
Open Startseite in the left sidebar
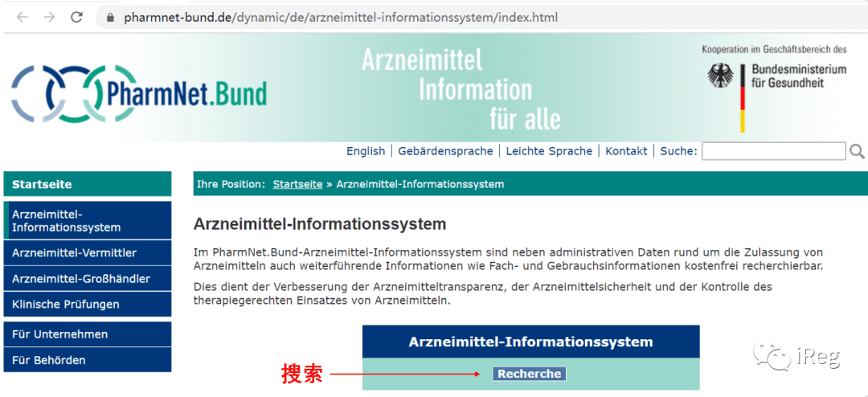[x=88, y=184]
